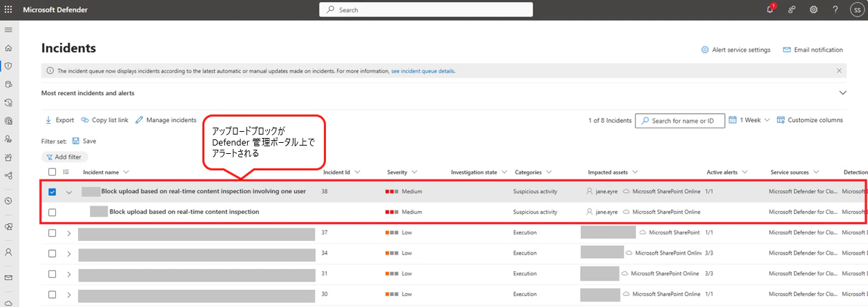Image resolution: width=868 pixels, height=307 pixels.
Task: Collapse the navigation menu hamburger icon
Action: (8, 30)
